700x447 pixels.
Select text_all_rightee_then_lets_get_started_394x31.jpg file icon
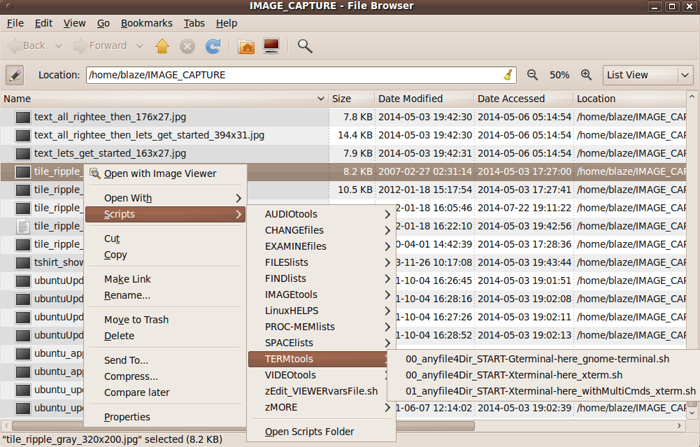(x=23, y=135)
